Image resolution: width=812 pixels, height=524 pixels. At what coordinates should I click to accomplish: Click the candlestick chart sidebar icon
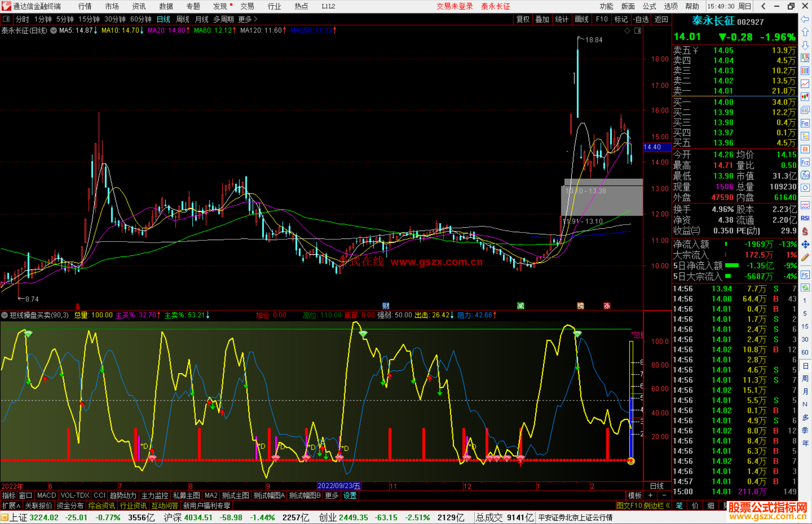(x=805, y=97)
